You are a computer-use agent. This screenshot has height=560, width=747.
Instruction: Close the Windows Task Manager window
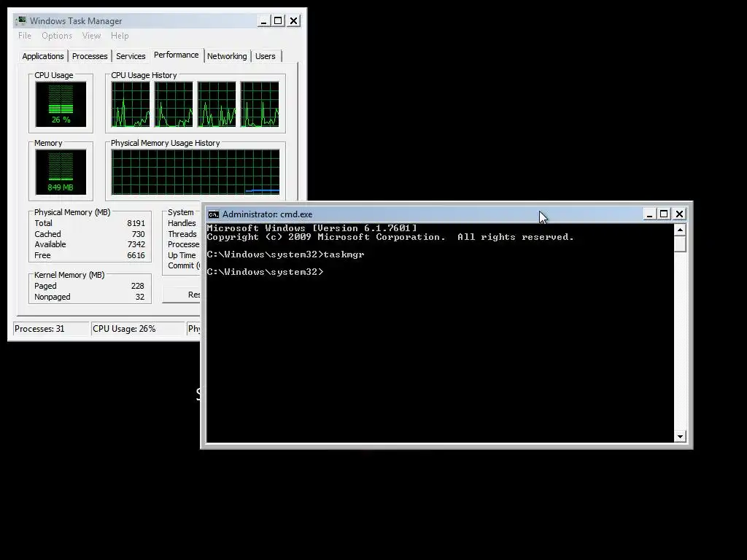coord(294,21)
